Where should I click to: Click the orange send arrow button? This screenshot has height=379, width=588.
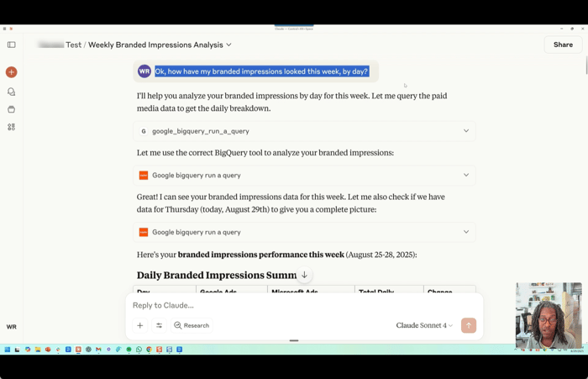[x=469, y=325]
